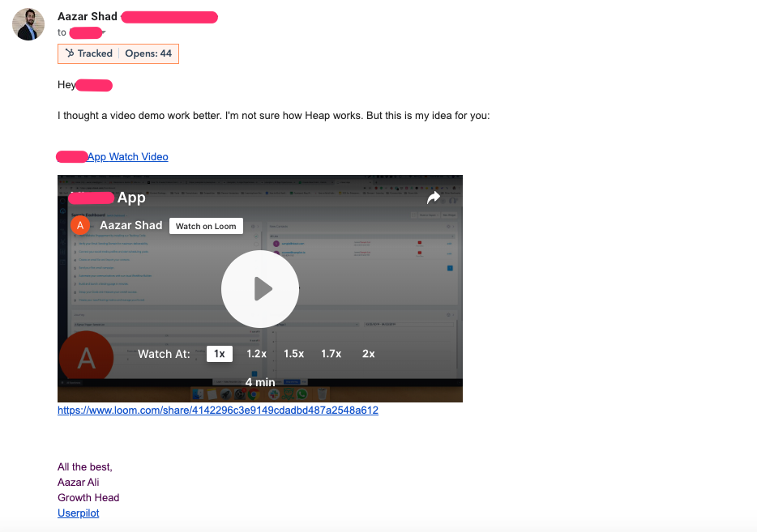Click the 4 min duration label
This screenshot has height=532, width=757.
260,382
